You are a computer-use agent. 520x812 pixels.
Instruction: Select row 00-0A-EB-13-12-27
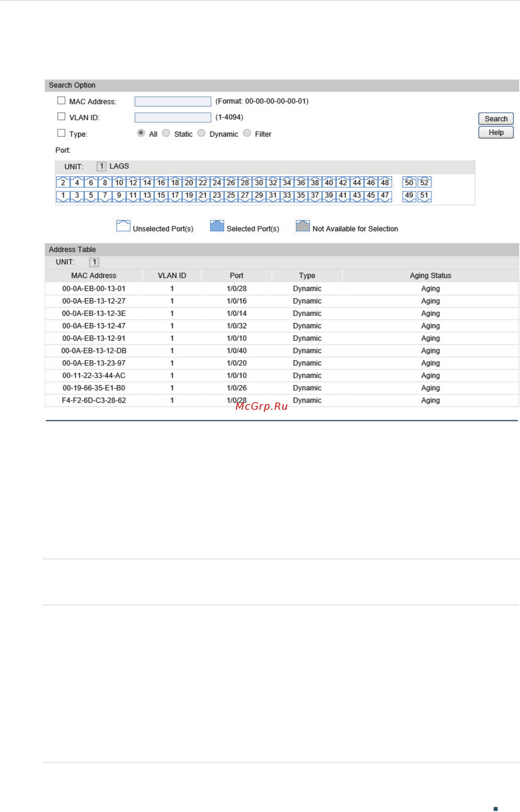point(282,301)
